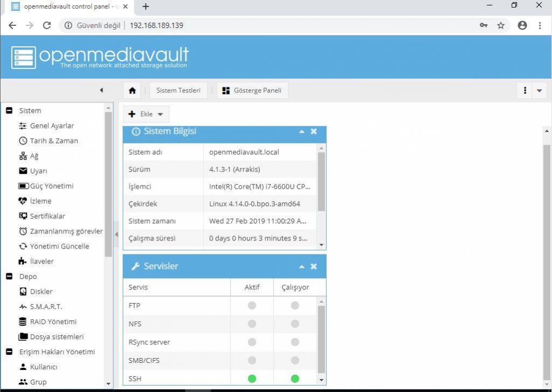The image size is (552, 392).
Task: Open Genel Ayarlar sliders icon
Action: pos(23,126)
